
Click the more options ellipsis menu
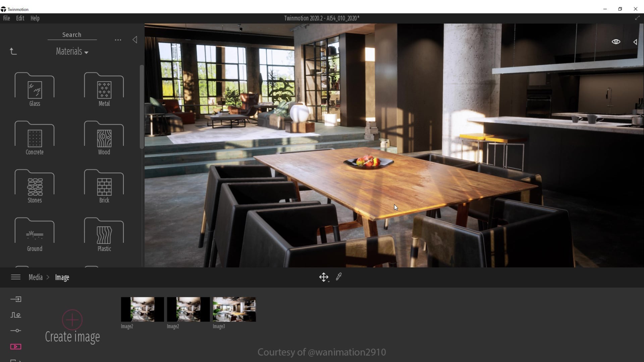point(118,39)
